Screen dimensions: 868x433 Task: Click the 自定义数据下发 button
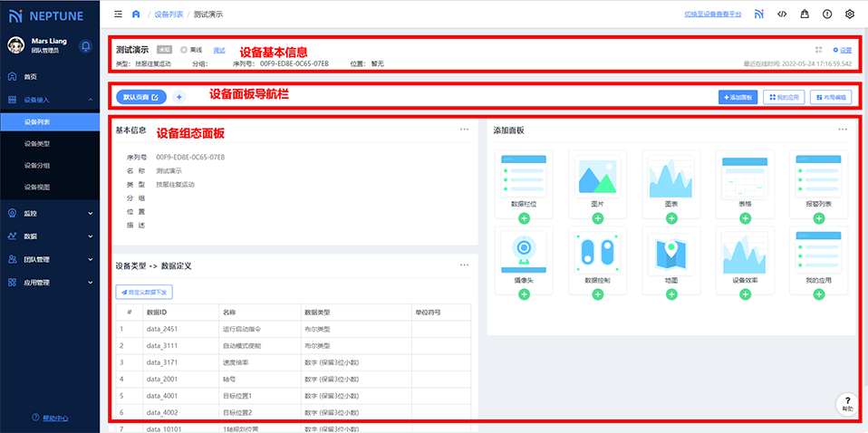click(x=143, y=293)
